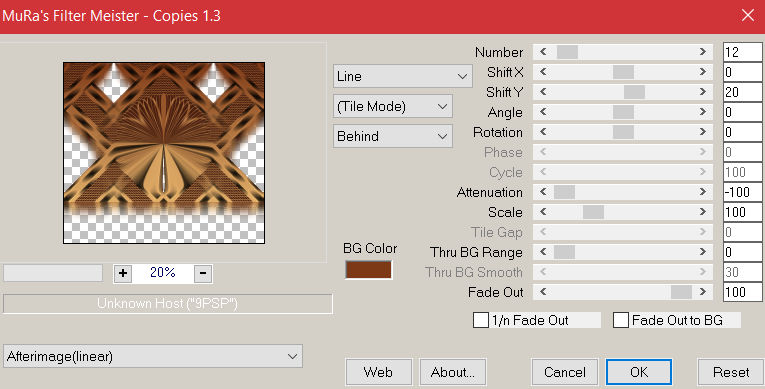The height and width of the screenshot is (389, 765).
Task: Click the Attenuation value field showing -100
Action: pos(743,192)
